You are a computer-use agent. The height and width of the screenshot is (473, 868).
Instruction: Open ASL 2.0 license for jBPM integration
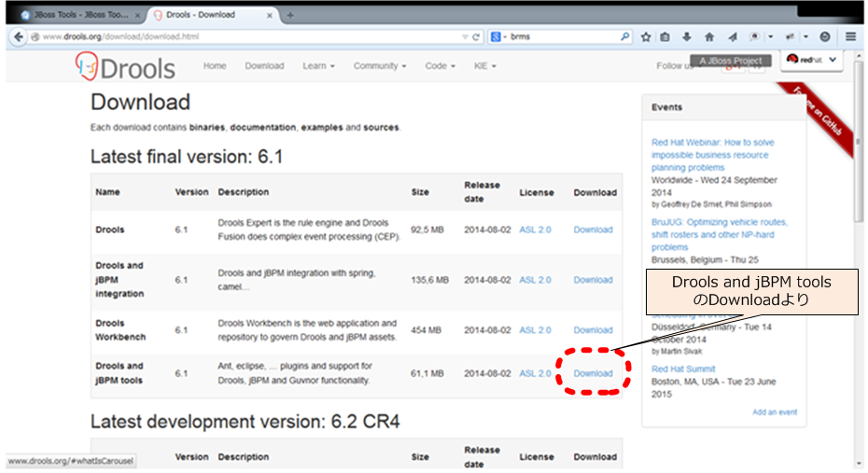tap(535, 280)
